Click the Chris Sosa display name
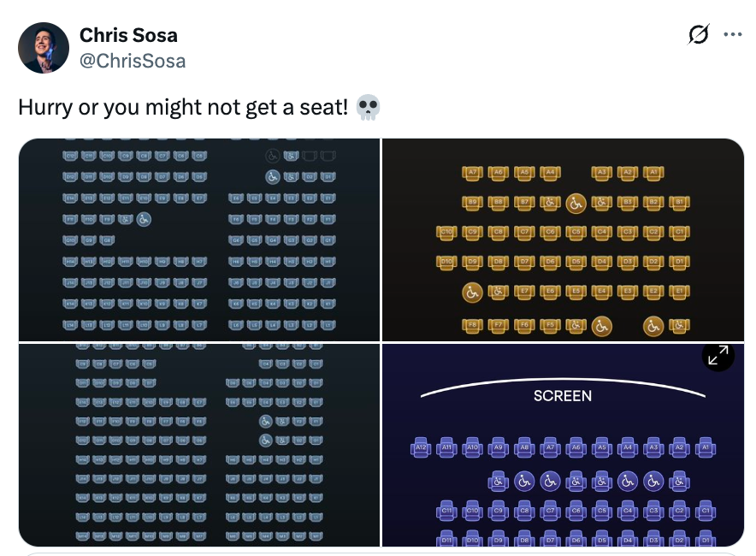 click(x=128, y=35)
